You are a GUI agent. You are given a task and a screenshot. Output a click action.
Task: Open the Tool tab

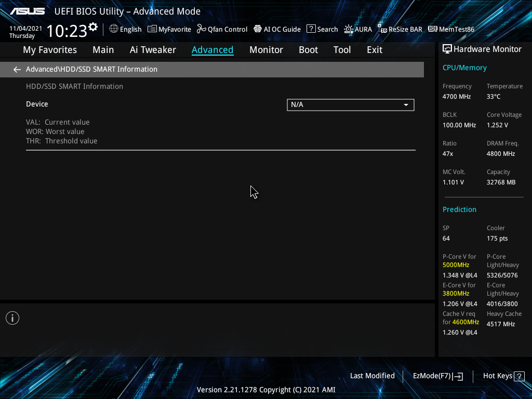pyautogui.click(x=342, y=50)
